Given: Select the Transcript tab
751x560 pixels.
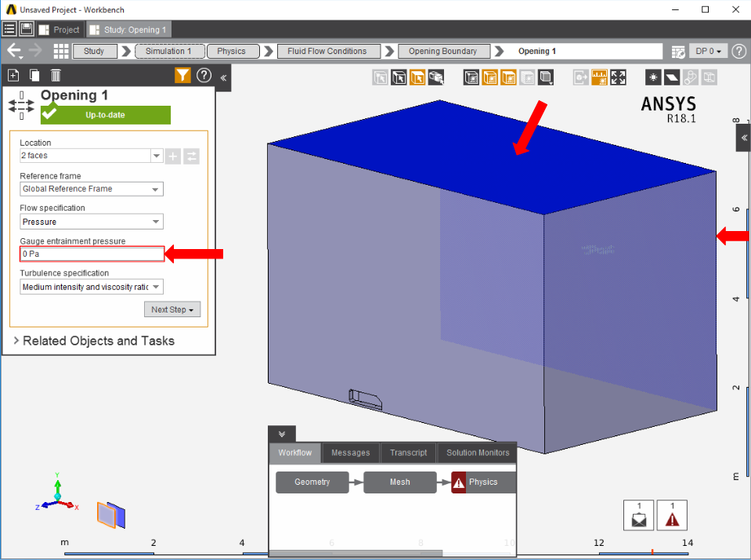Looking at the screenshot, I should click(x=409, y=453).
